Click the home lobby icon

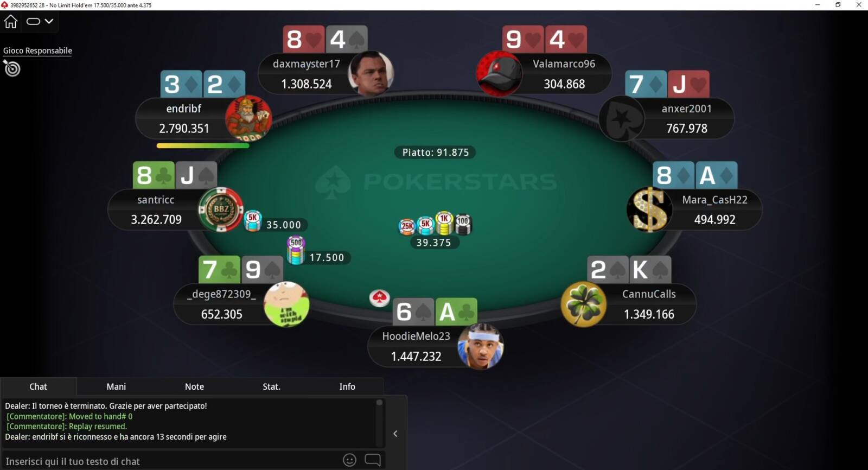pos(11,21)
